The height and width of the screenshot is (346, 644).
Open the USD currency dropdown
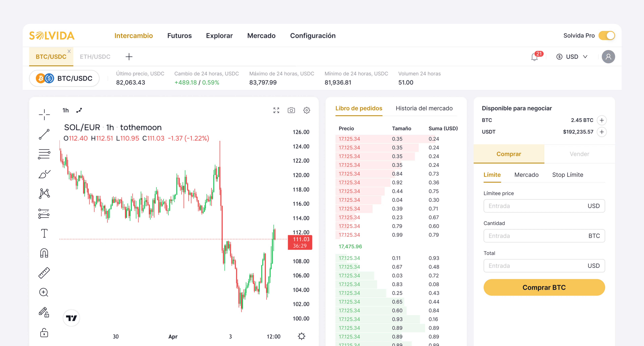point(572,56)
